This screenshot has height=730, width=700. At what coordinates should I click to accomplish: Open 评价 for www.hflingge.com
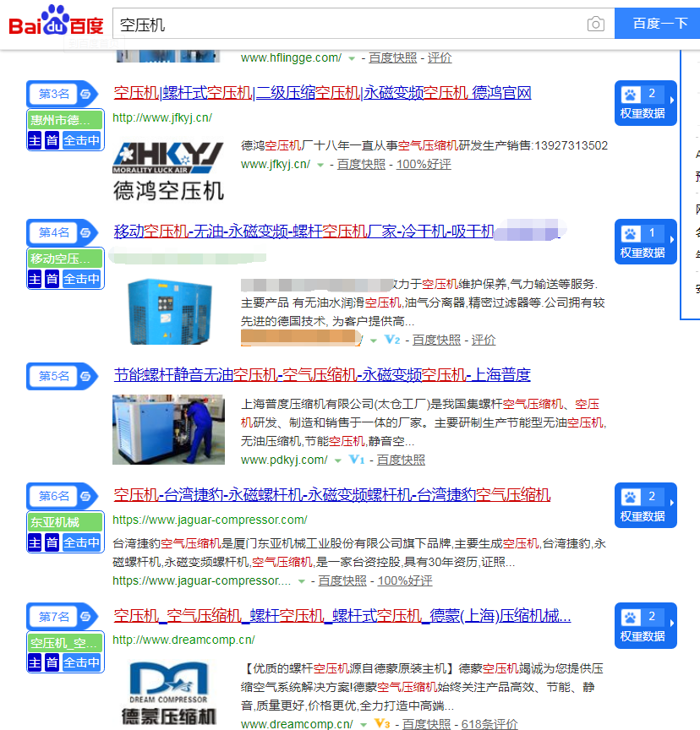click(x=440, y=57)
